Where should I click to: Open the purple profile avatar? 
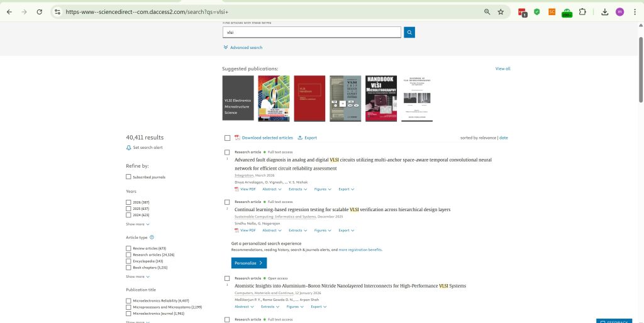619,12
